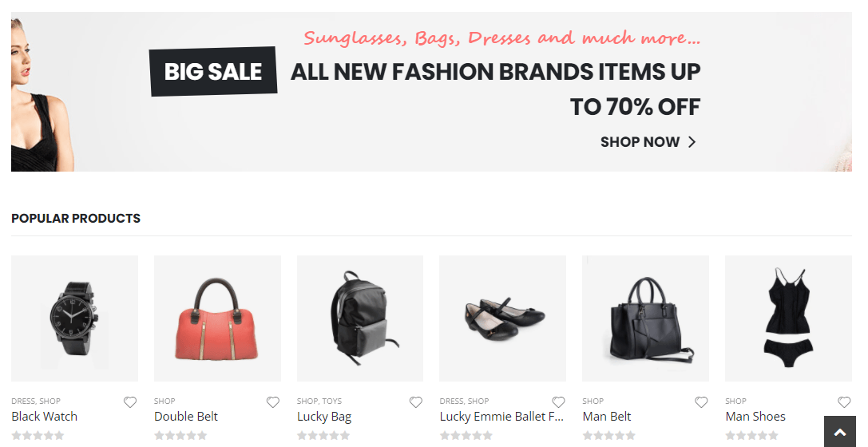Open the Man Shoes product image
The height and width of the screenshot is (447, 868).
[788, 318]
